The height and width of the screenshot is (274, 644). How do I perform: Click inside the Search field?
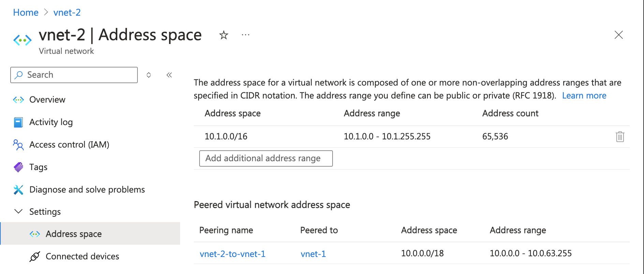[x=78, y=75]
